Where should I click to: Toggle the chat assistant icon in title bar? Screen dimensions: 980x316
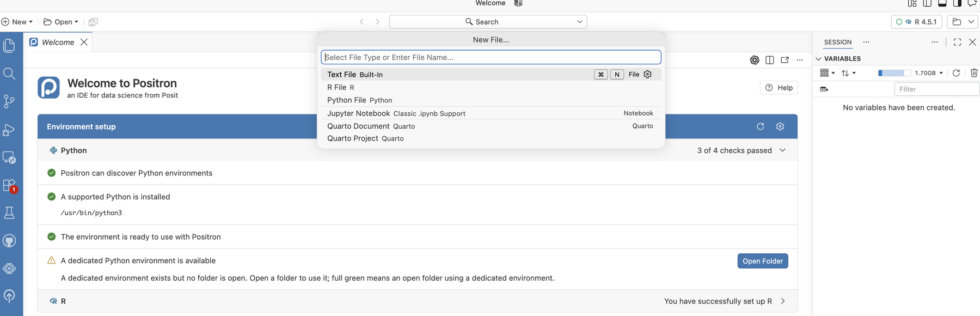click(972, 3)
